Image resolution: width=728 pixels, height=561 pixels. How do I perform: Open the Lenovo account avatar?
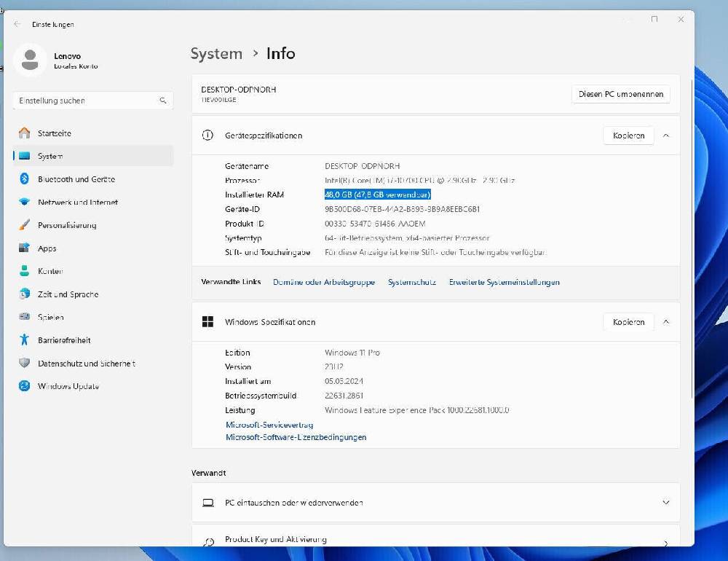tap(30, 60)
